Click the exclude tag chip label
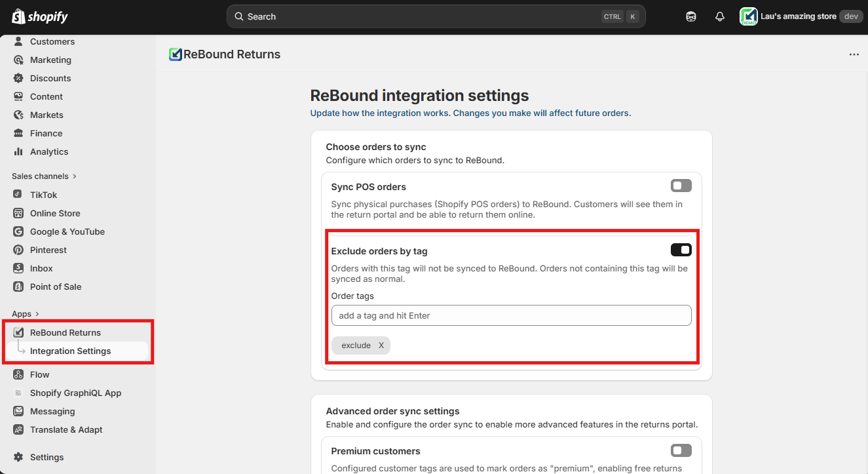868x474 pixels. [356, 346]
